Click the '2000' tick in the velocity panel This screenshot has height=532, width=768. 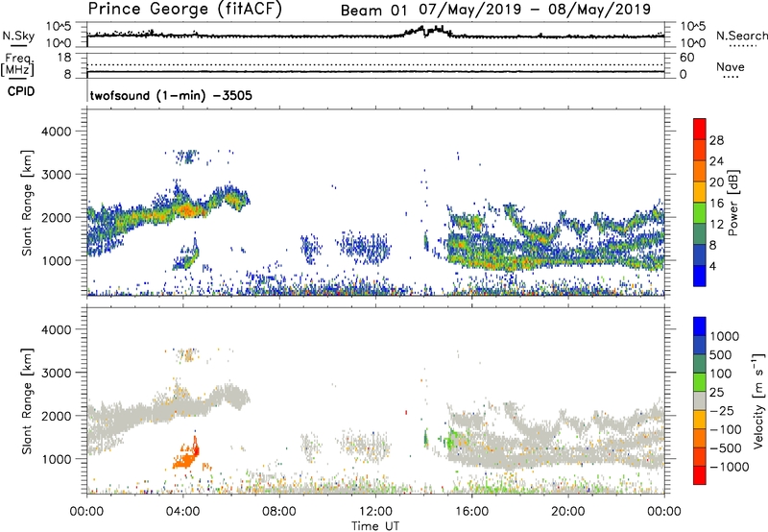pos(56,416)
